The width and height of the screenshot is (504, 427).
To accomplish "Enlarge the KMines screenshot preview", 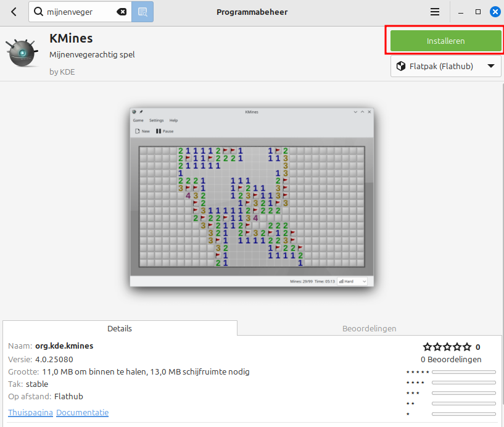I will tap(252, 196).
